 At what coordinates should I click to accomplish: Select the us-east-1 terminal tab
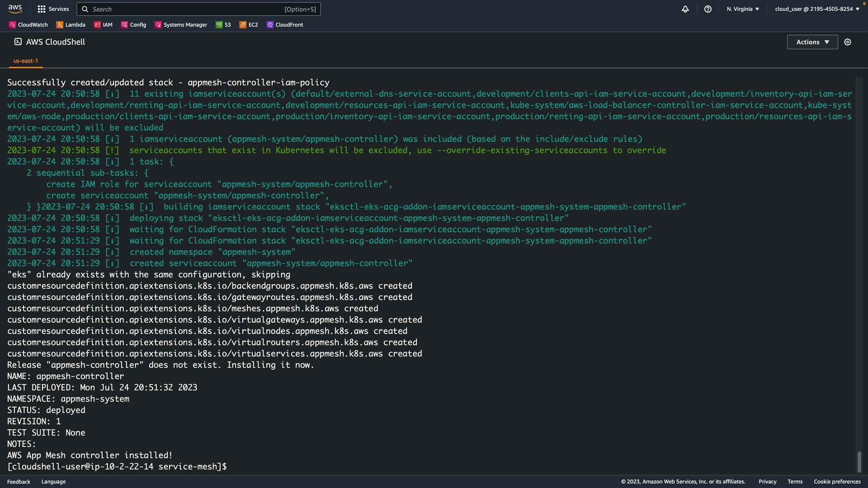point(26,61)
